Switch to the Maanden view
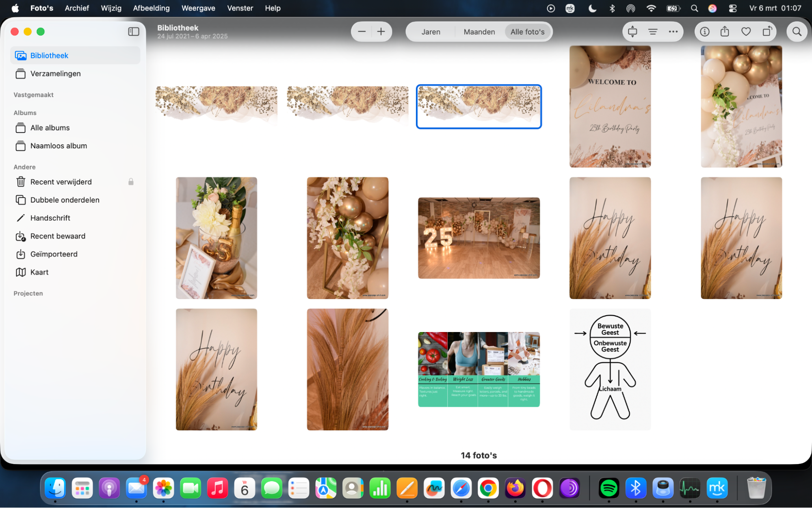 click(x=479, y=31)
